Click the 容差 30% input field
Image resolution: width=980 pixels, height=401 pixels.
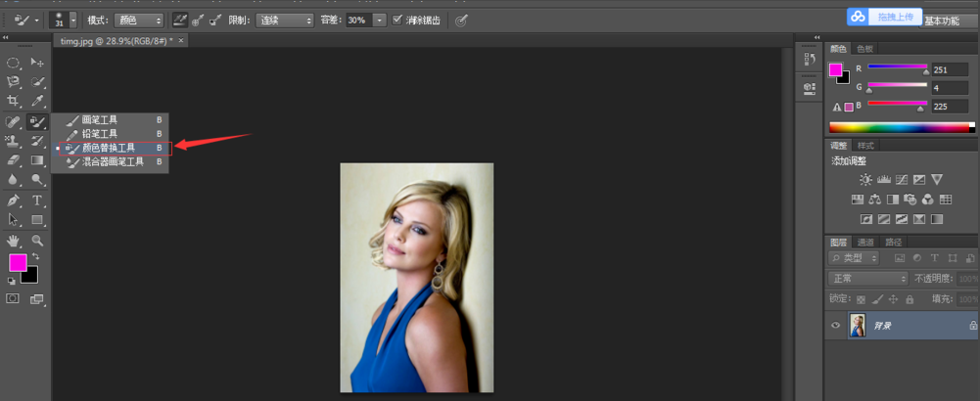(358, 20)
